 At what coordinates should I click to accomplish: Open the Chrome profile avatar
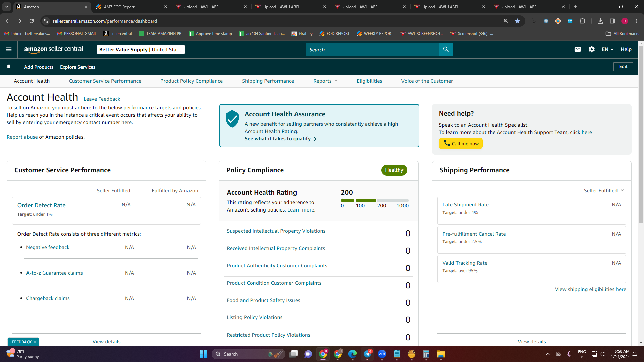coord(625,21)
